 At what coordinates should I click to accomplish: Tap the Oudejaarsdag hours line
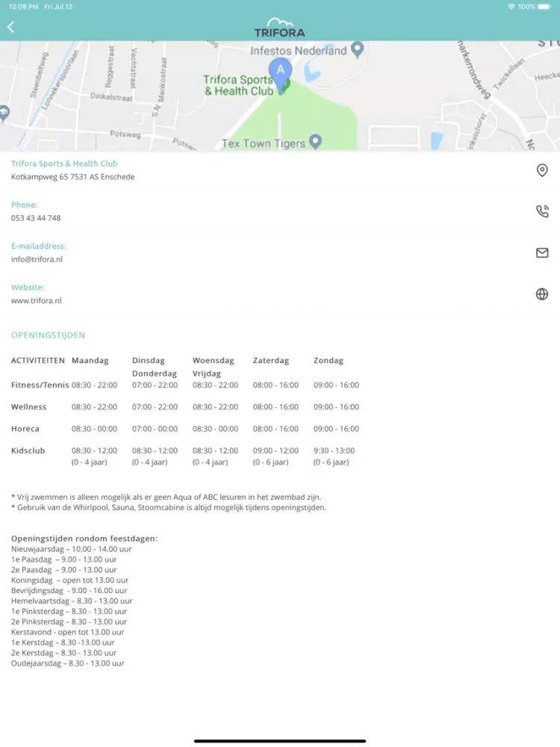pyautogui.click(x=68, y=663)
